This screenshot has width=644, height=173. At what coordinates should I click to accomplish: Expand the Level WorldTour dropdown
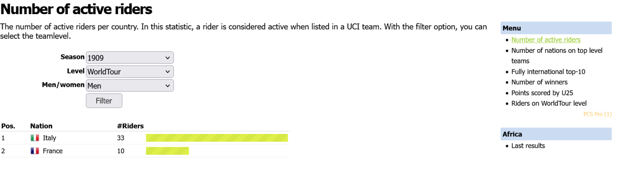click(130, 72)
